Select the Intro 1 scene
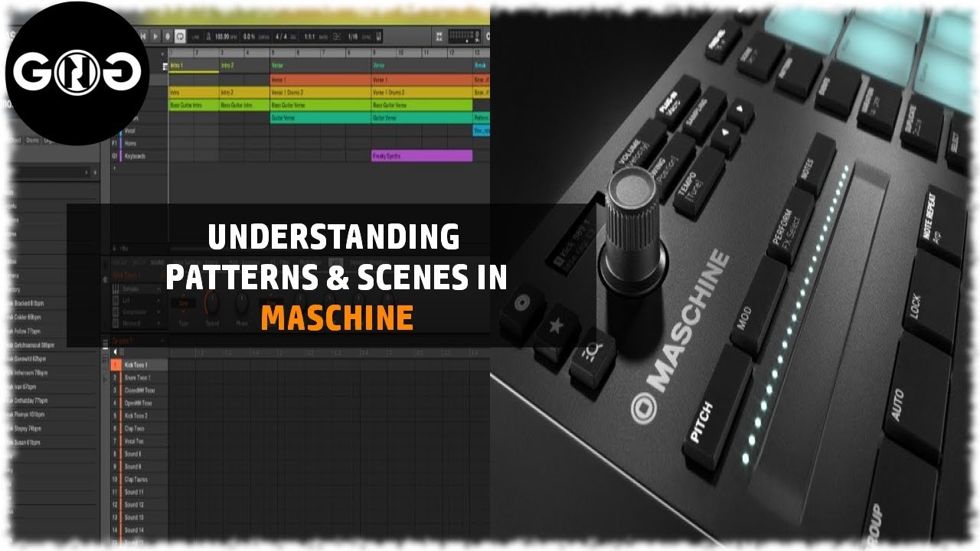Viewport: 980px width, 551px height. click(194, 66)
